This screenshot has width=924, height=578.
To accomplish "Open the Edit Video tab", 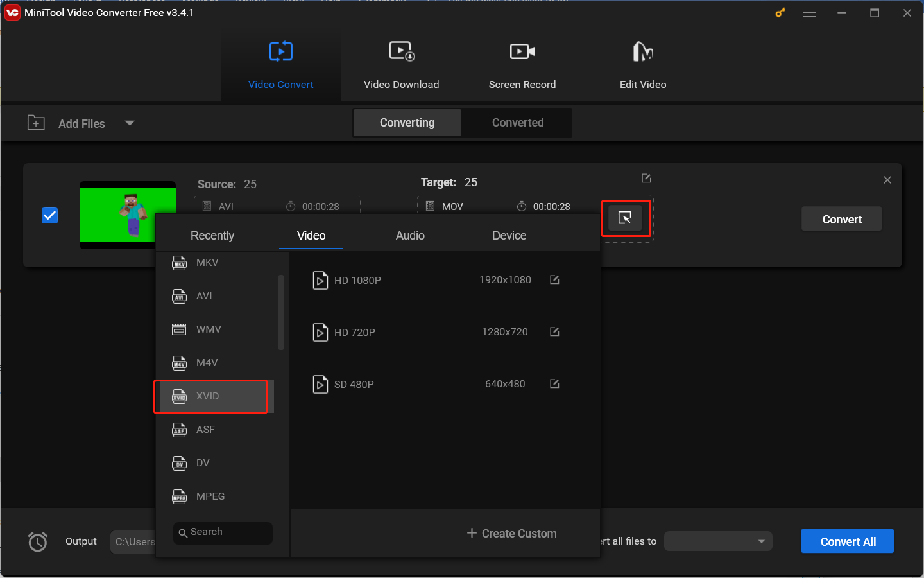I will tap(643, 66).
